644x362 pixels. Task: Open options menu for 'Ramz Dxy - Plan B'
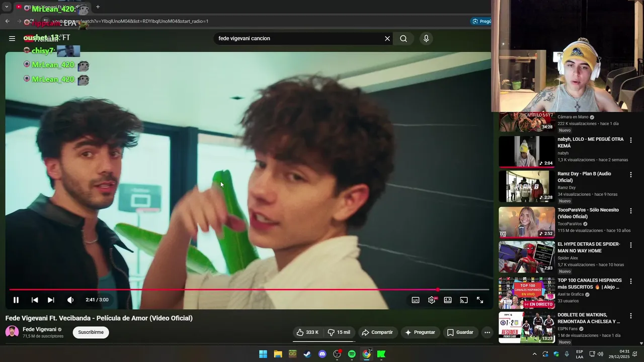(x=631, y=174)
